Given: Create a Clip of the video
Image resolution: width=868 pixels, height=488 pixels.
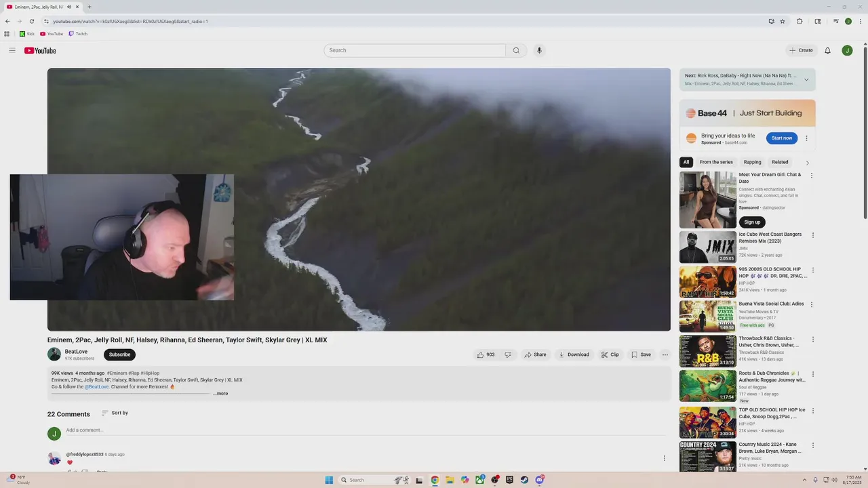Looking at the screenshot, I should click(610, 354).
